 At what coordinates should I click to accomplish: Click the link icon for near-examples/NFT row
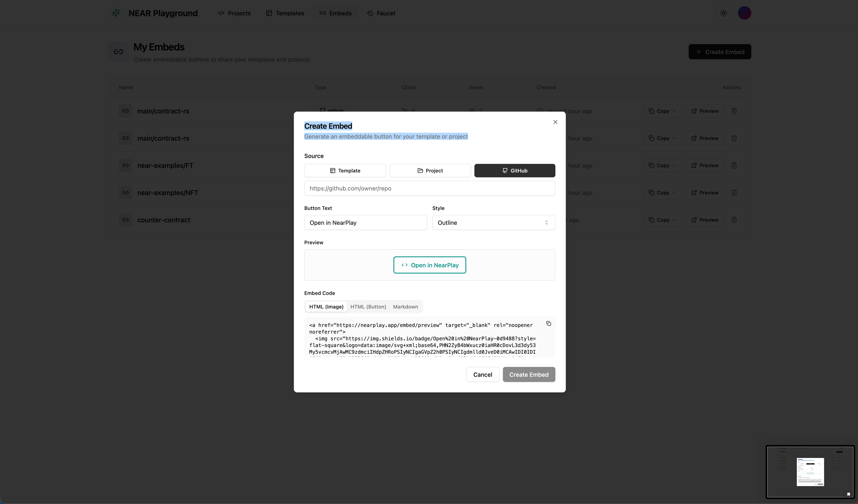126,193
